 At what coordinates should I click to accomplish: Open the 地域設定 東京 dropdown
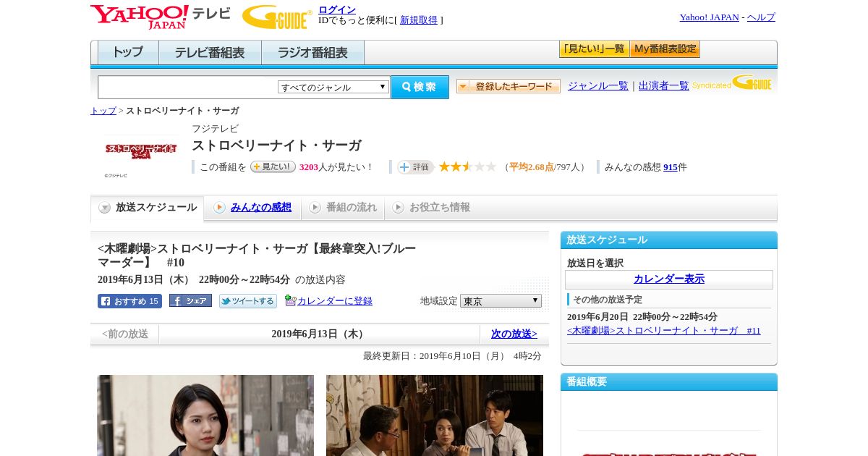[501, 300]
